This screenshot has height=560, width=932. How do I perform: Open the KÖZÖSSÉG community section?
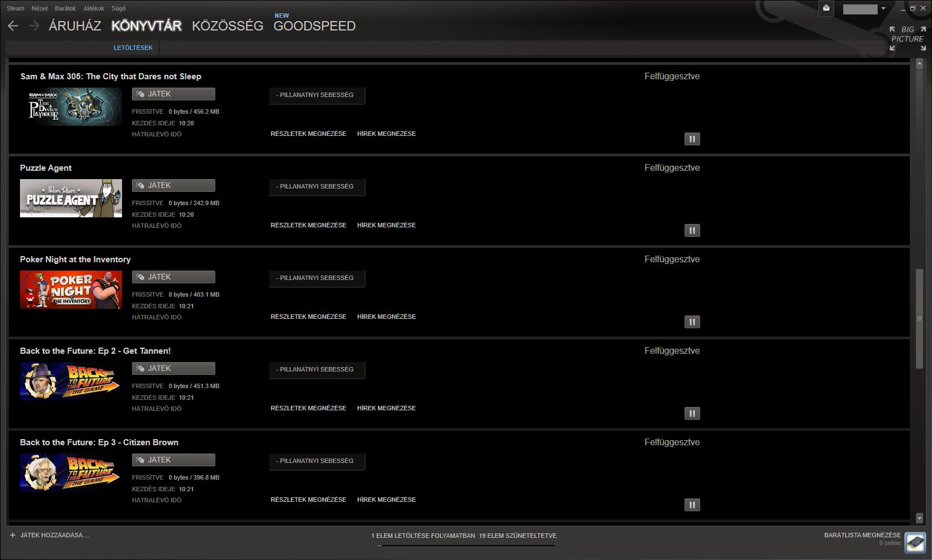[x=227, y=26]
